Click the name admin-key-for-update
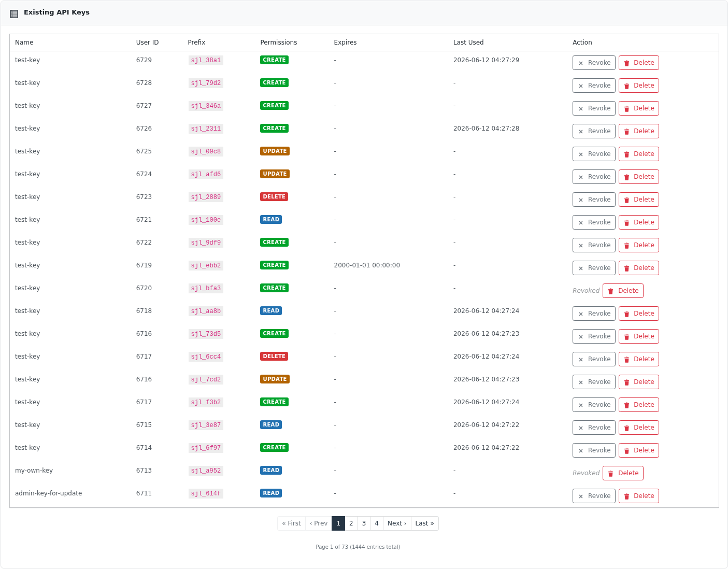The height and width of the screenshot is (569, 728). click(x=49, y=493)
